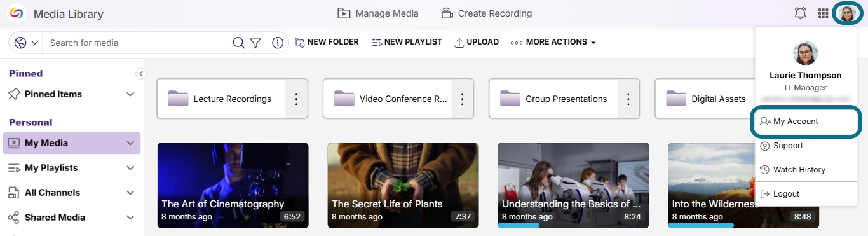Image resolution: width=868 pixels, height=236 pixels.
Task: Click the Media Library title
Action: [69, 14]
